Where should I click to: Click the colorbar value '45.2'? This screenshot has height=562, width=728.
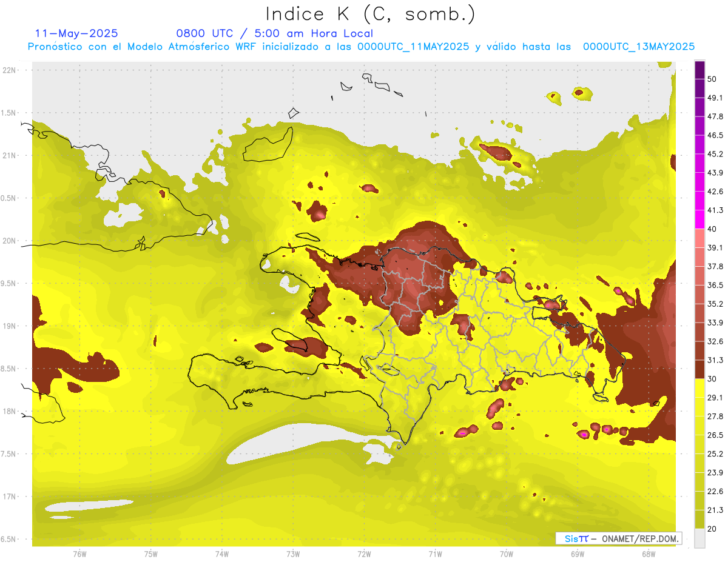tap(715, 155)
